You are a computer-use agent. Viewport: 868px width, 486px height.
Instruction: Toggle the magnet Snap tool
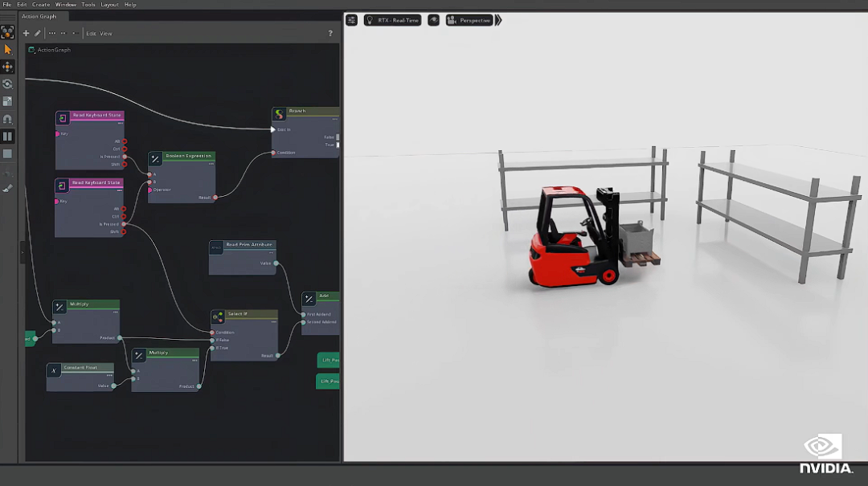(8, 119)
